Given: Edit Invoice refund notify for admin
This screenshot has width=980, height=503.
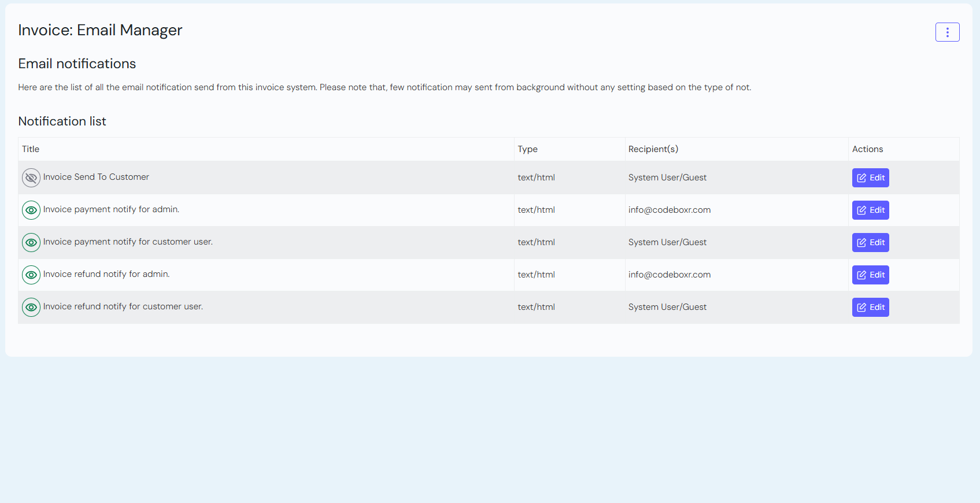Looking at the screenshot, I should (870, 275).
